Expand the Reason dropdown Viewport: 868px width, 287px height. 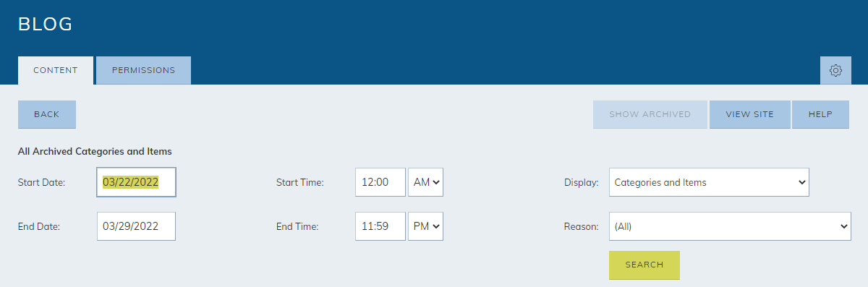730,226
